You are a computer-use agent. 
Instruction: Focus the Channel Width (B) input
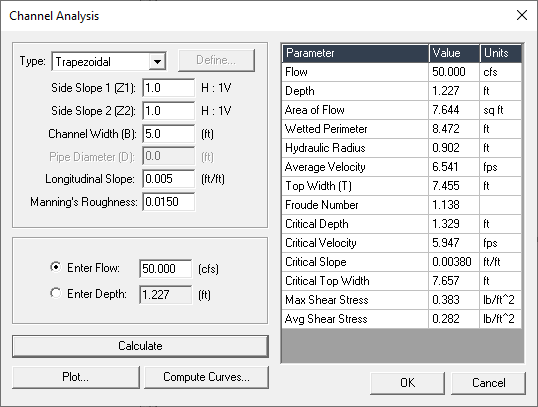tap(168, 133)
